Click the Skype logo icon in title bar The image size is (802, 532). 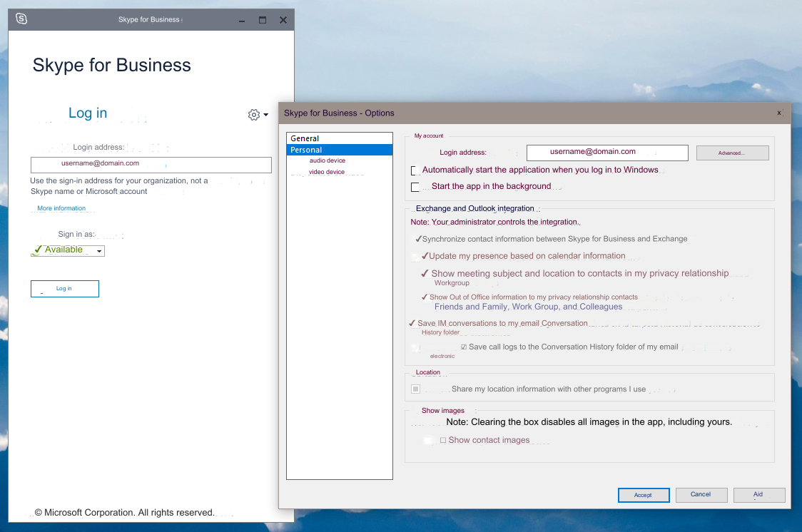(x=21, y=19)
